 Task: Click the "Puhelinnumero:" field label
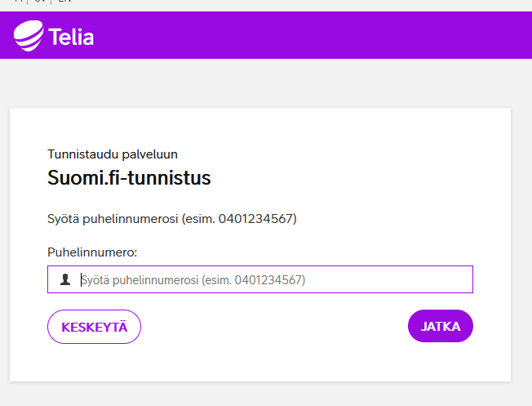pos(92,253)
